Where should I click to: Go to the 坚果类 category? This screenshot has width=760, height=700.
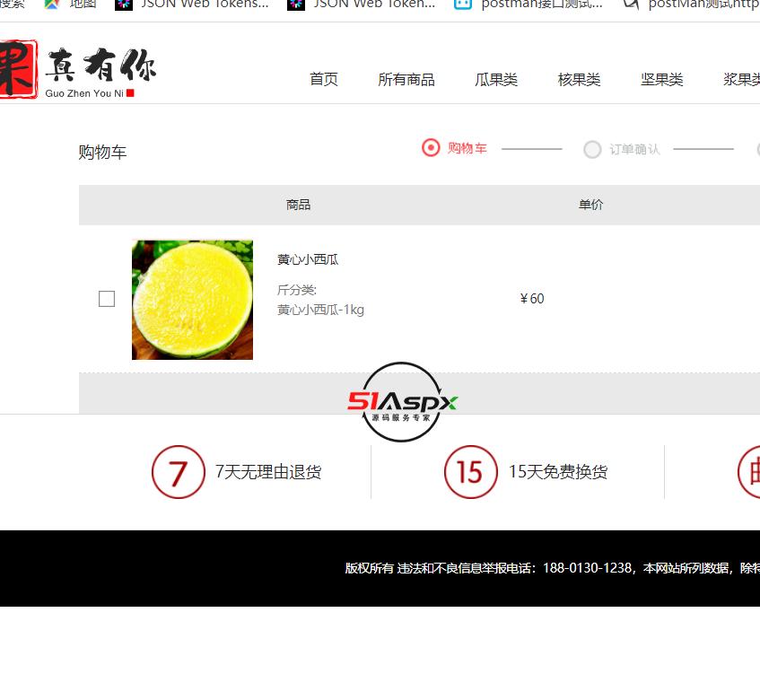pyautogui.click(x=661, y=79)
